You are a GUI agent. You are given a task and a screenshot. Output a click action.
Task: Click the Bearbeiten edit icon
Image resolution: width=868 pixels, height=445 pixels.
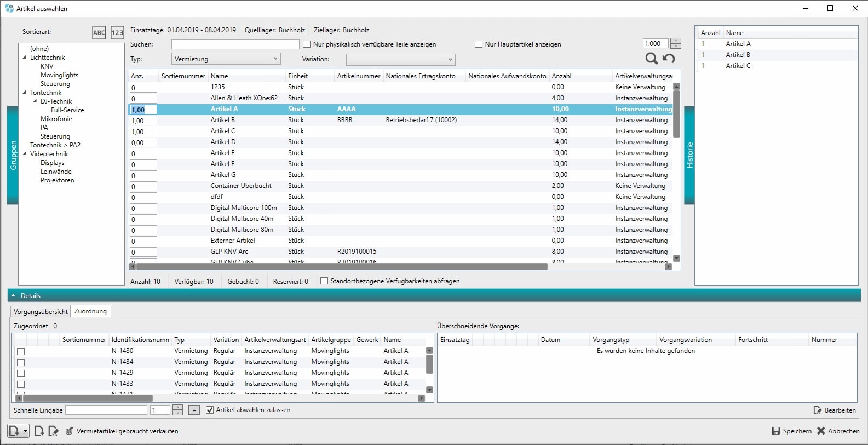pos(818,410)
